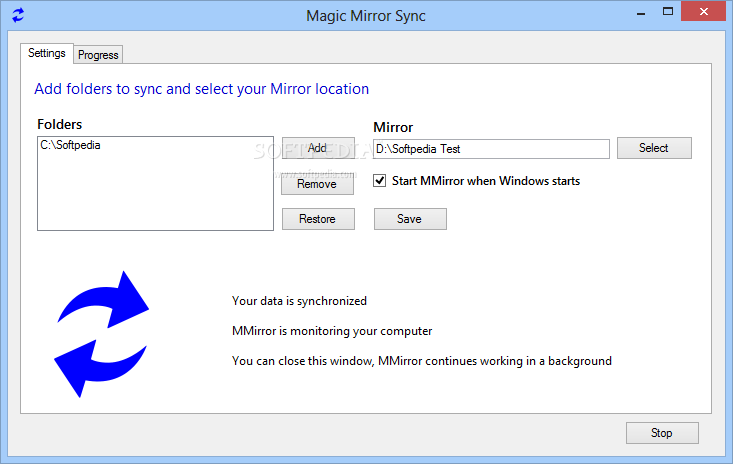Select the C:\Softpedia folder entry

point(70,145)
